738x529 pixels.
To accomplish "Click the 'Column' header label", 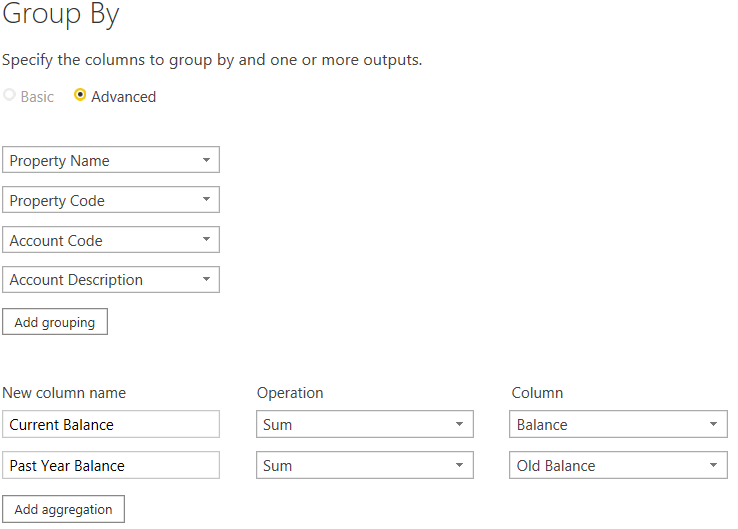I will tap(537, 393).
